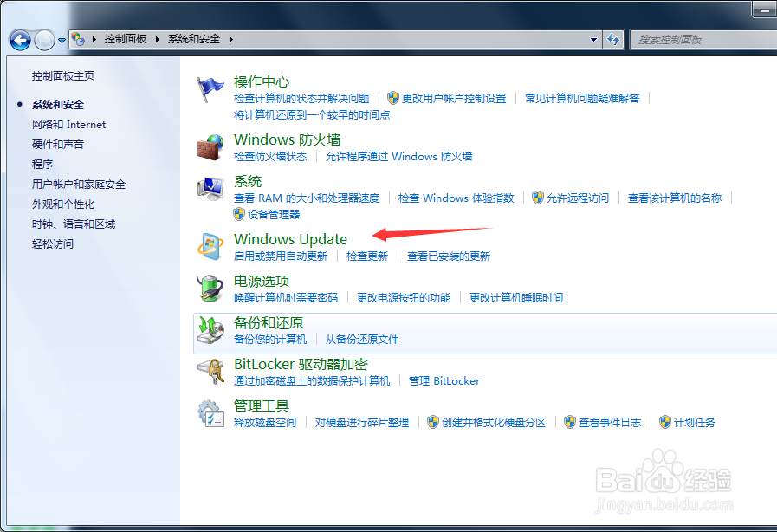The image size is (777, 532).
Task: Select the 管理工具 gear icon
Action: [x=210, y=413]
